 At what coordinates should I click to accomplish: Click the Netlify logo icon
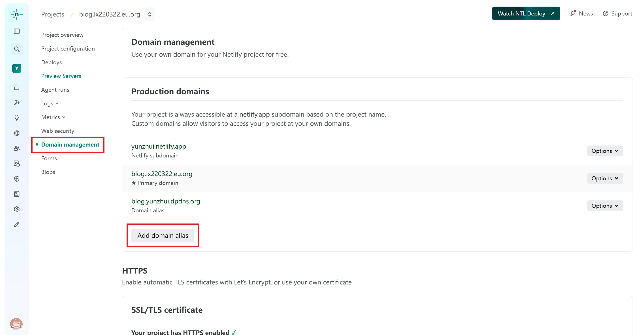click(17, 14)
